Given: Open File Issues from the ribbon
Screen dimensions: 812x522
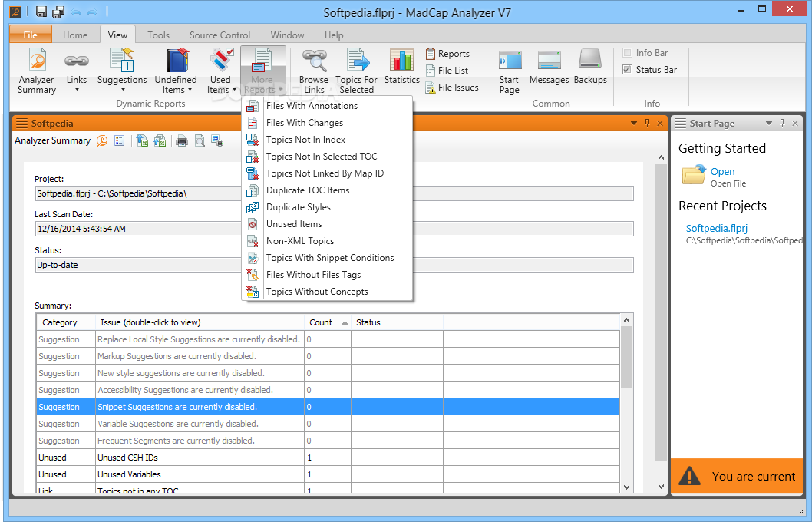Looking at the screenshot, I should coord(452,88).
